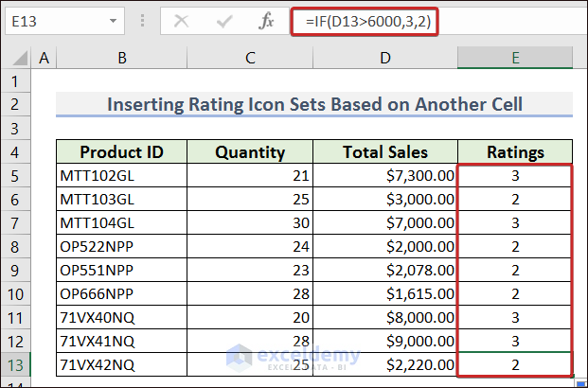The width and height of the screenshot is (588, 388).
Task: Select row 4 header
Action: (16, 151)
